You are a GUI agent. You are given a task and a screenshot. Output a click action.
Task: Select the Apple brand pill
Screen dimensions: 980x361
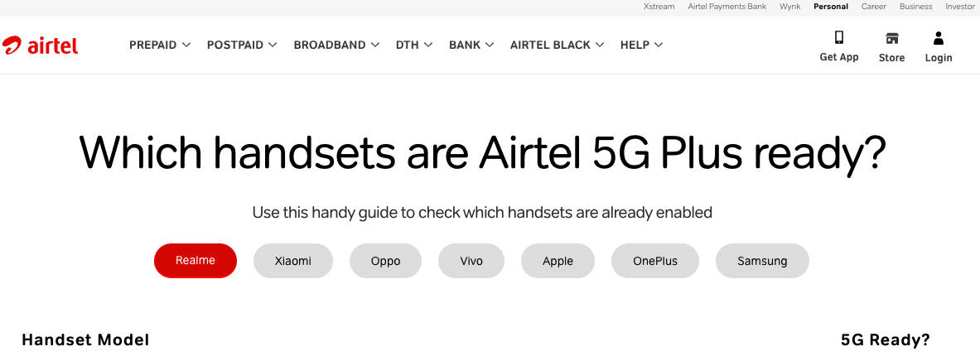[558, 261]
